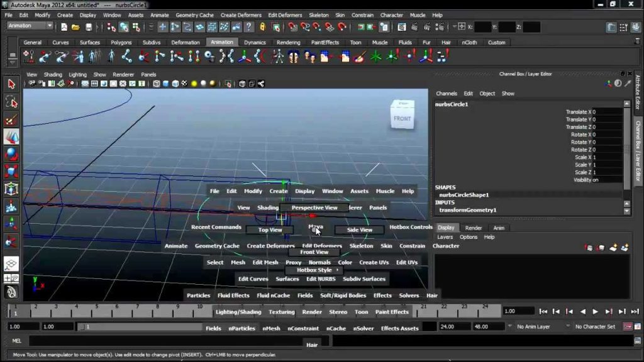Click the Translate X value field
The height and width of the screenshot is (362, 644).
(x=607, y=112)
